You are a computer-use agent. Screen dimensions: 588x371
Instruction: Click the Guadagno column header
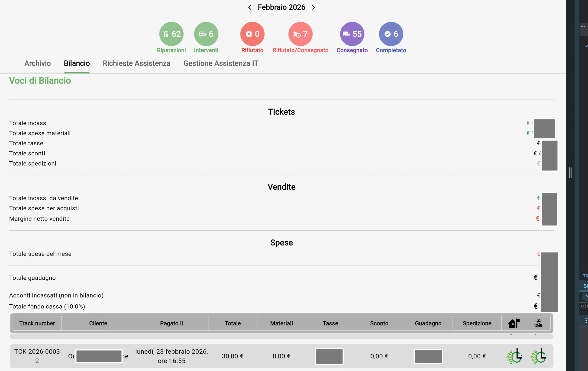coord(428,323)
